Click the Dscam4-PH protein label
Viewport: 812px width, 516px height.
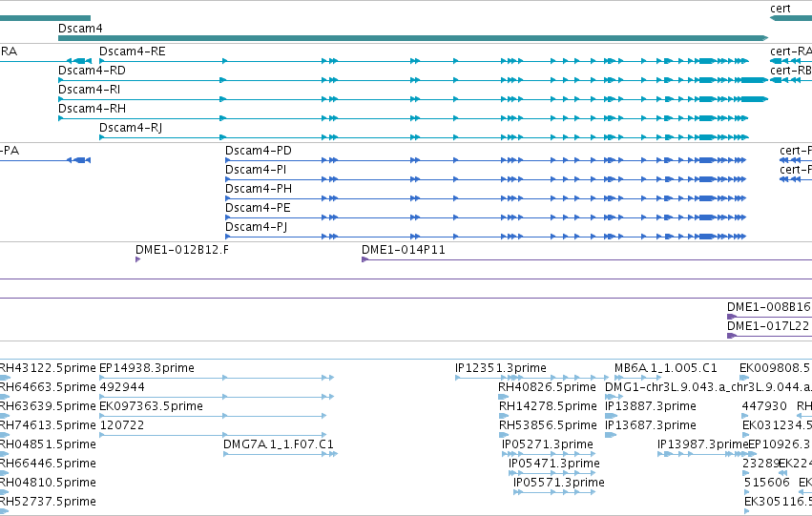click(259, 189)
